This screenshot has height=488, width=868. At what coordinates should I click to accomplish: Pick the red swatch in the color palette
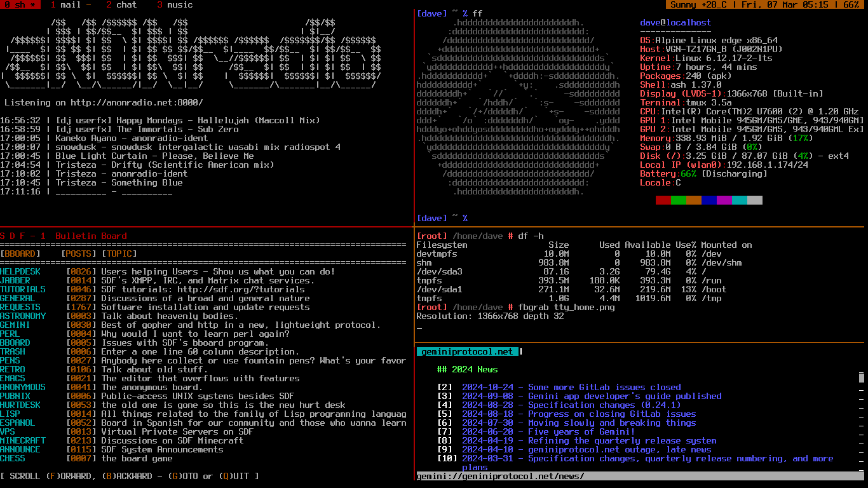click(663, 200)
